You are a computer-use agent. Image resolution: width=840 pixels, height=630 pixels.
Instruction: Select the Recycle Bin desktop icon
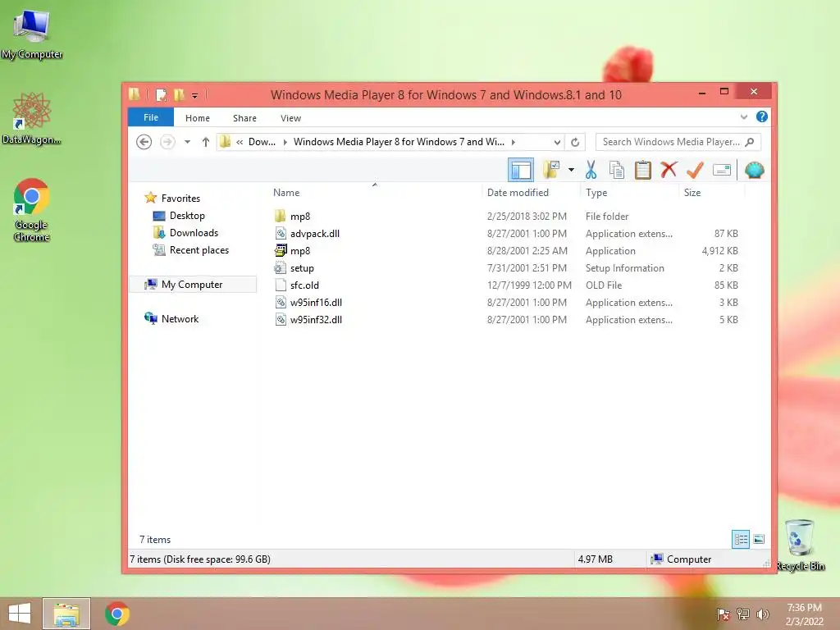[800, 546]
